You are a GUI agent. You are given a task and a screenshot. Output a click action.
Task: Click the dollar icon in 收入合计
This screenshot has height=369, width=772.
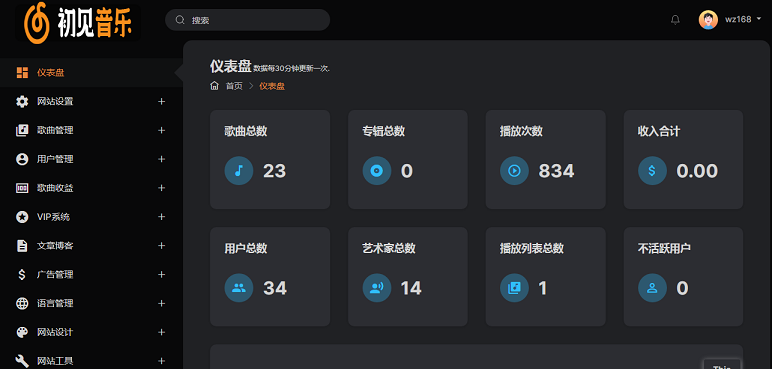tap(652, 171)
